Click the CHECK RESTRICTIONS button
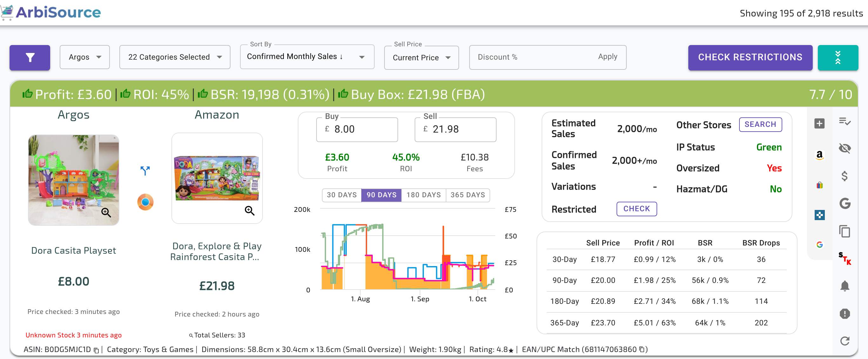Image resolution: width=868 pixels, height=359 pixels. (x=750, y=57)
